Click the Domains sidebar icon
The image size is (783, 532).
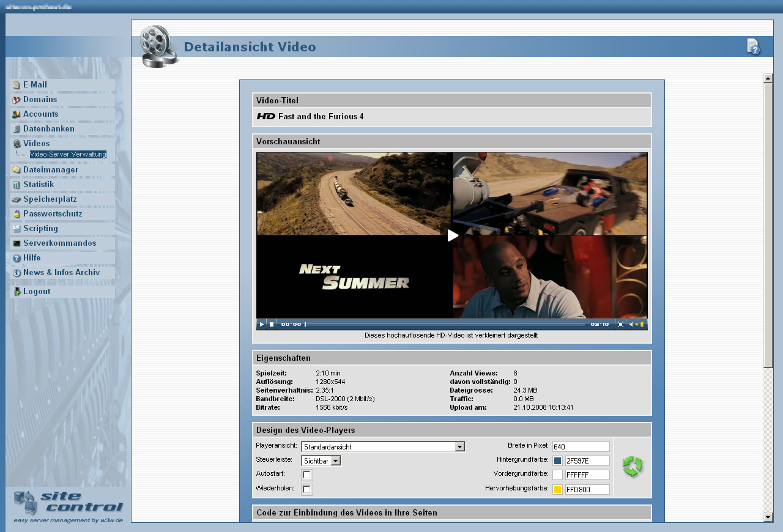point(17,100)
